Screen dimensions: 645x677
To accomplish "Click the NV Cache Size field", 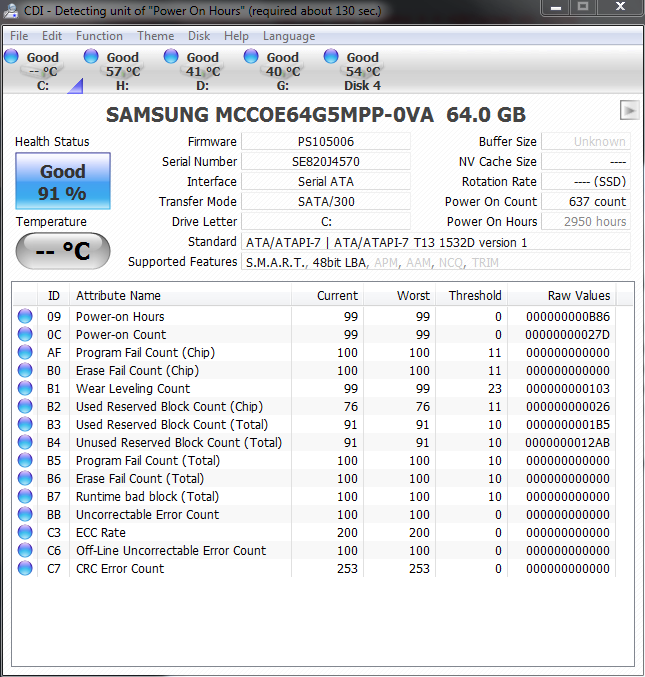I will click(x=586, y=161).
